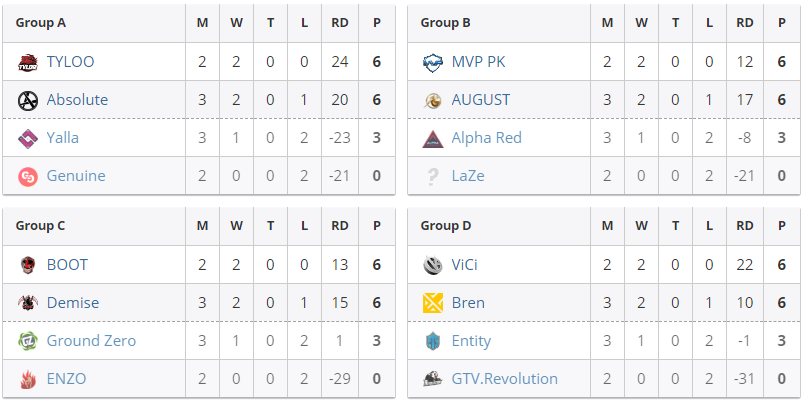Click the Group C header label

coord(41,226)
